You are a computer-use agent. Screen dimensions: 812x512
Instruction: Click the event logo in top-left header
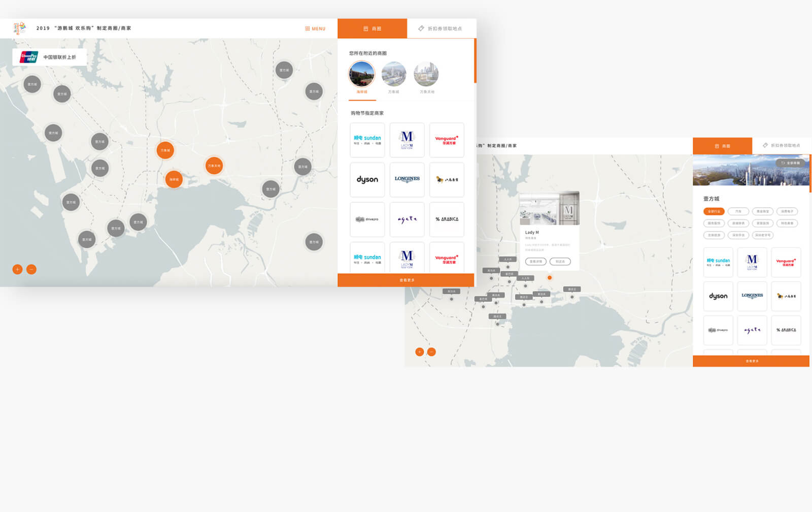point(19,28)
